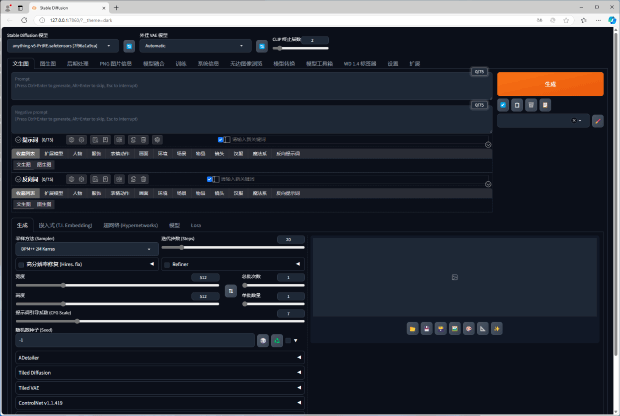Viewport: 620px width, 416px height.
Task: Open the sampler dropdown showing DPM++ 2M Karras
Action: tap(87, 249)
